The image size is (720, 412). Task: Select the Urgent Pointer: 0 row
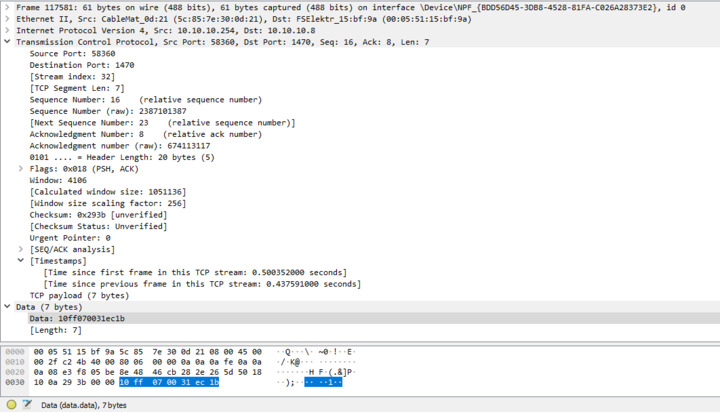[70, 237]
